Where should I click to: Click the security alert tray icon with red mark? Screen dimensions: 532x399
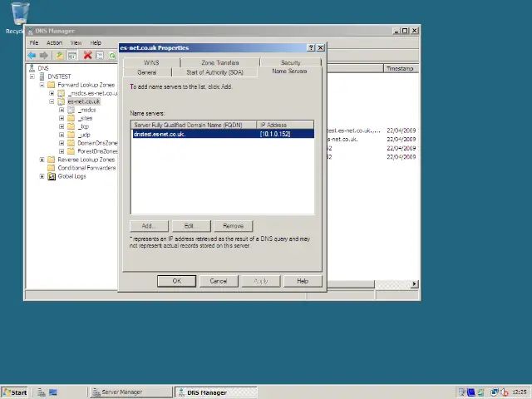505,392
